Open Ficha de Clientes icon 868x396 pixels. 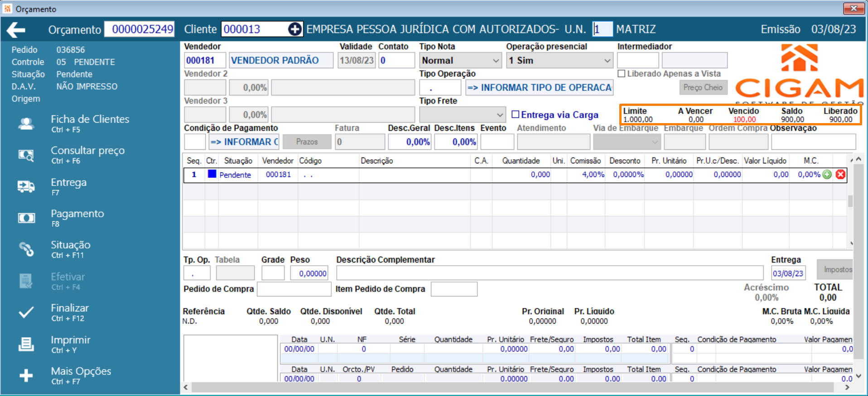coord(26,124)
